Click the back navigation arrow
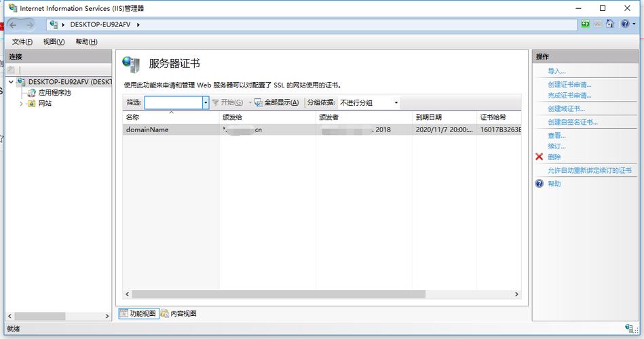 [x=14, y=25]
